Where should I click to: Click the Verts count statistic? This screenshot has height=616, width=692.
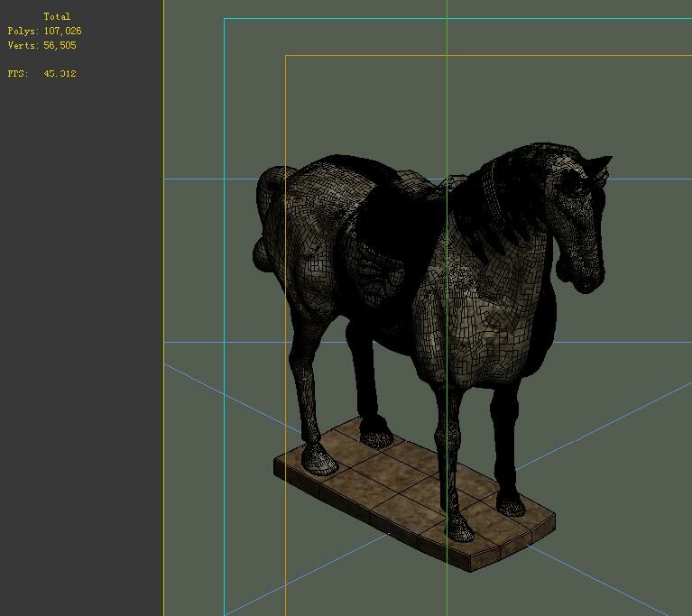click(42, 45)
